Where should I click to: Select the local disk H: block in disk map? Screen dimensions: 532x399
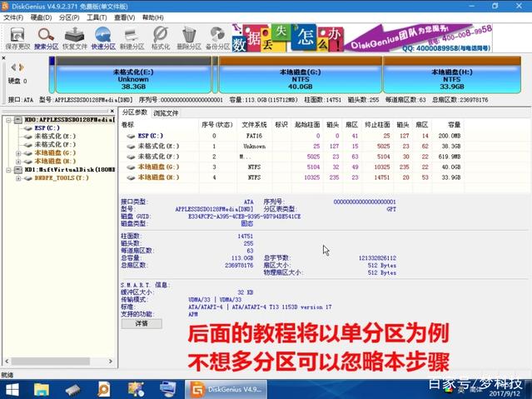[x=452, y=75]
